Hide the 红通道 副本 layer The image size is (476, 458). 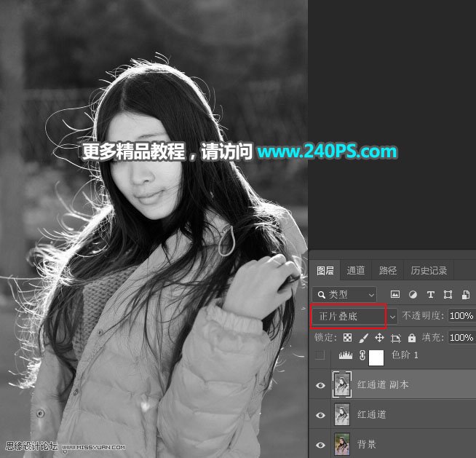(320, 385)
